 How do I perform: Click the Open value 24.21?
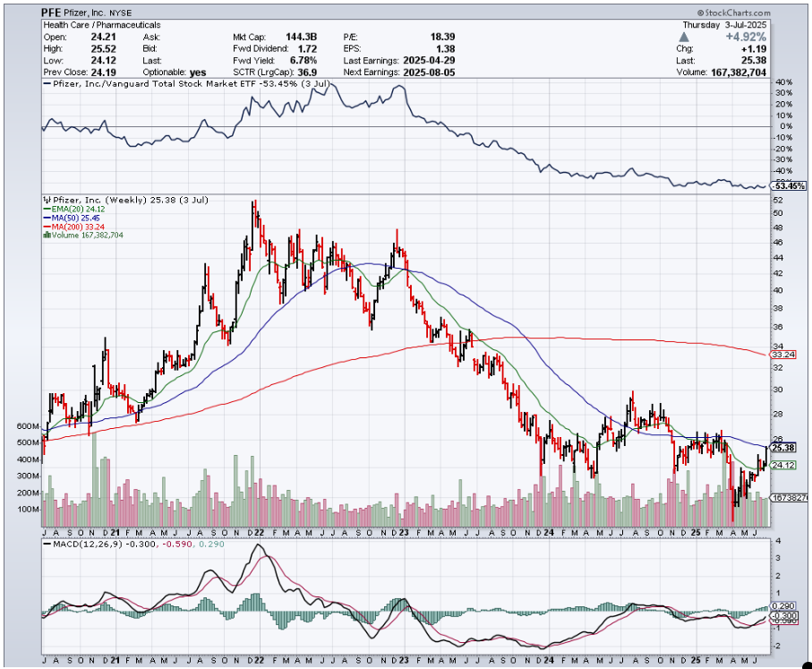(x=103, y=37)
